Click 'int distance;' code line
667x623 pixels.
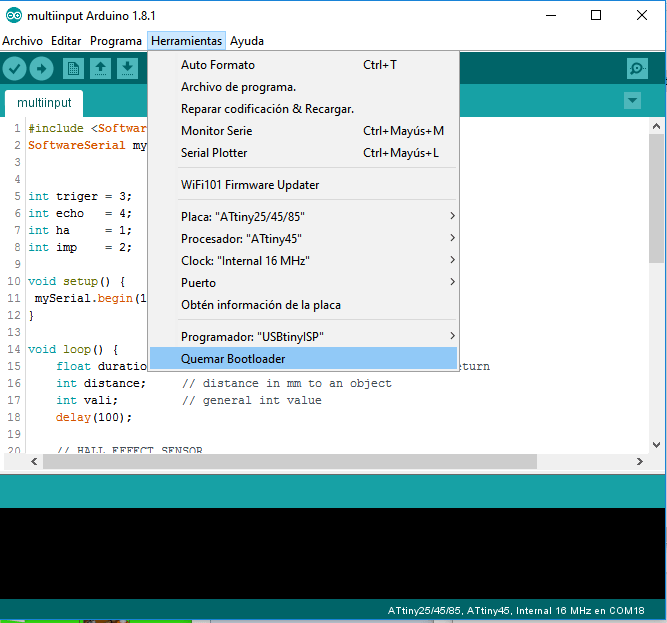coord(101,384)
